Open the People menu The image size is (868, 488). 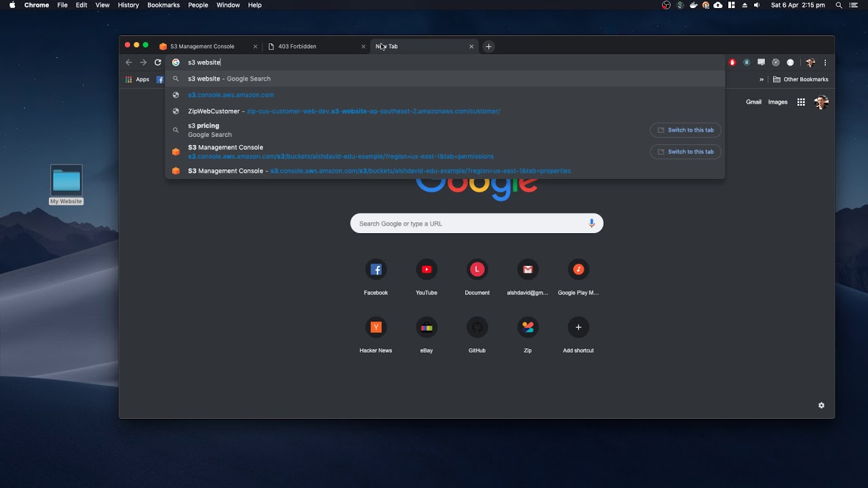click(x=198, y=5)
